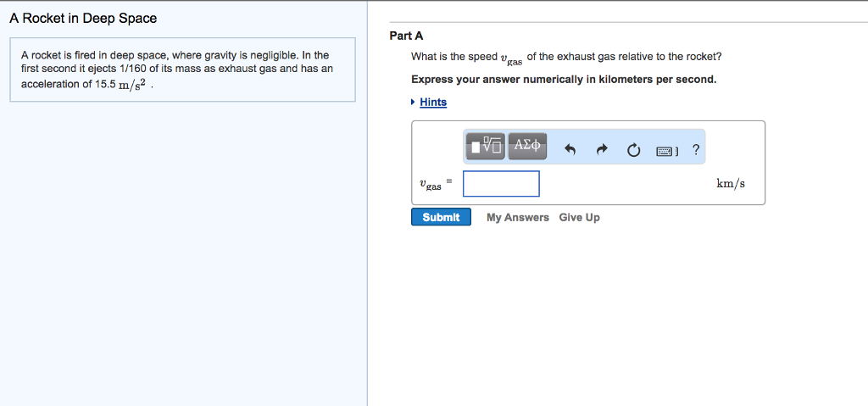
Task: Show keyboard shortcuts via keyboard icon
Action: [666, 151]
